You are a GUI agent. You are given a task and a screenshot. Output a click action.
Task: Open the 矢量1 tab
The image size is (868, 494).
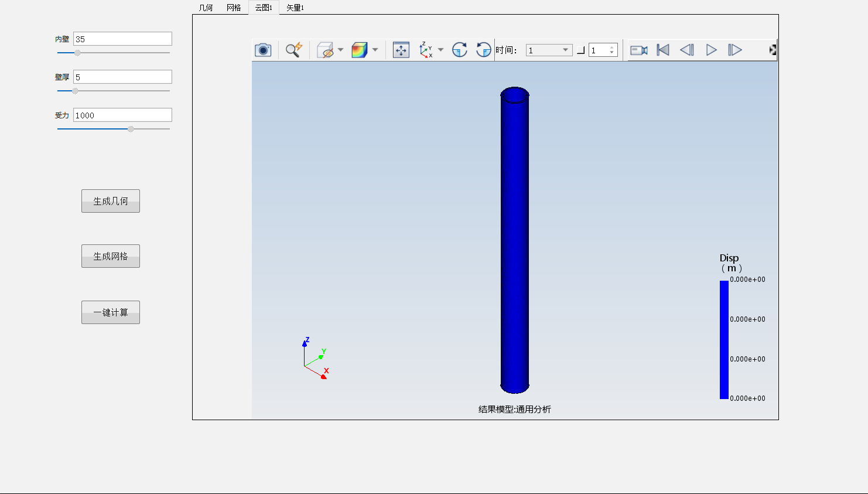[x=295, y=8]
